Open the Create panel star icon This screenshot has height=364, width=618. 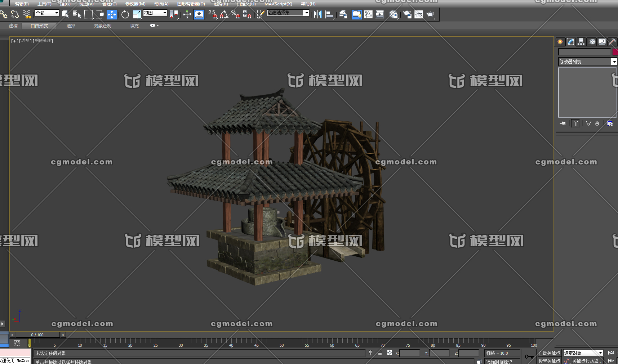pyautogui.click(x=560, y=42)
